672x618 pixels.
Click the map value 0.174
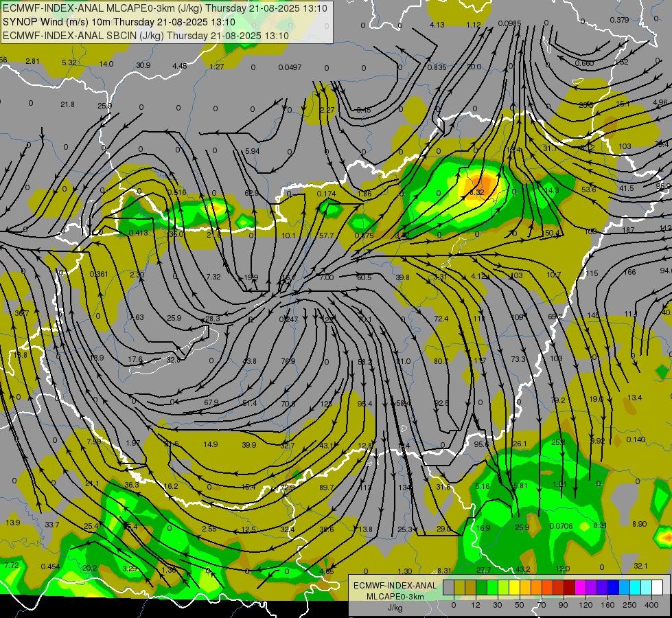[326, 194]
